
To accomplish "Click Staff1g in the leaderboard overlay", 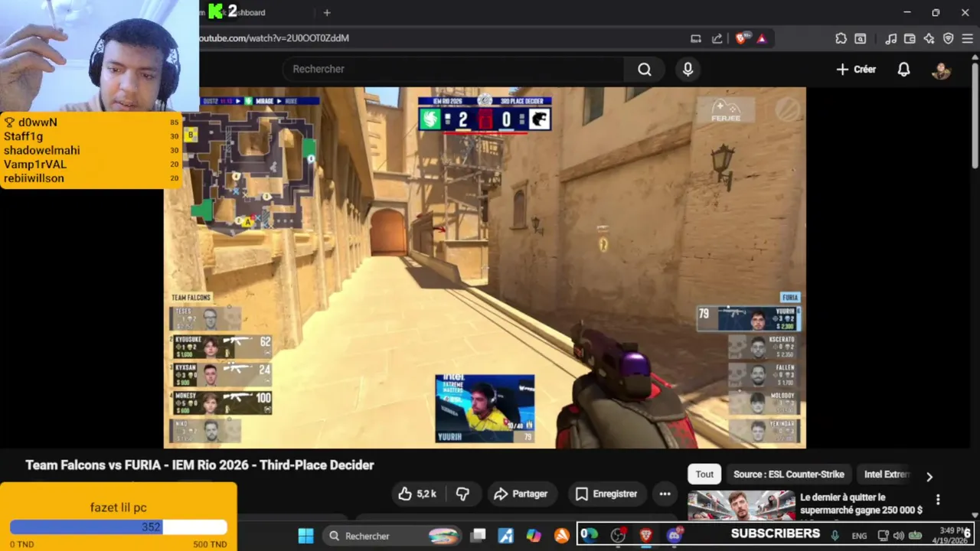I will 23,136.
